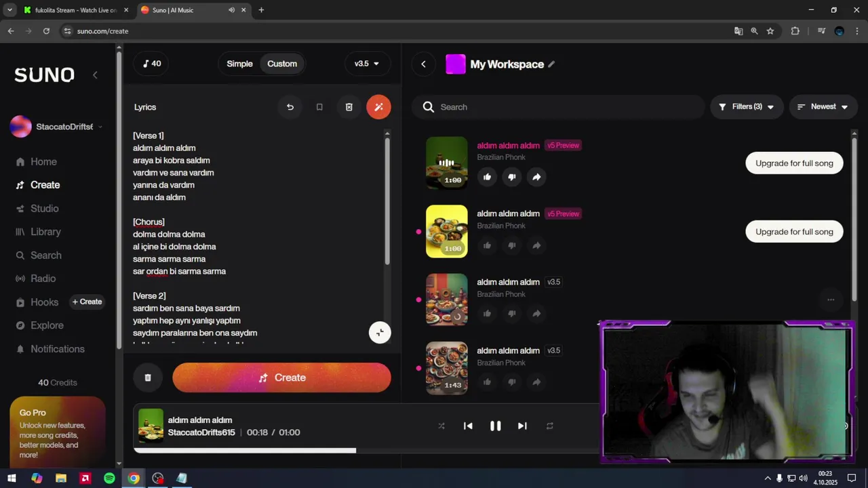Click the purple My Workspace color square
The height and width of the screenshot is (488, 868).
click(456, 64)
